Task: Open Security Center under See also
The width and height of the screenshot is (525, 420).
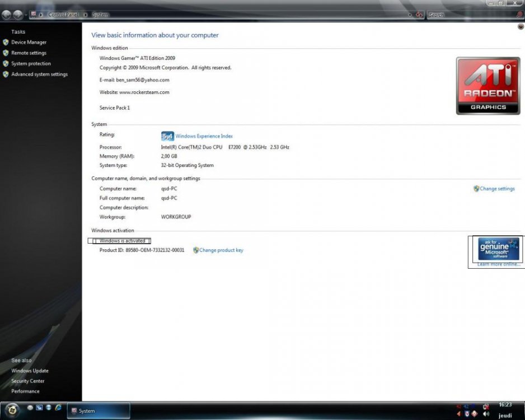Action: click(x=28, y=381)
